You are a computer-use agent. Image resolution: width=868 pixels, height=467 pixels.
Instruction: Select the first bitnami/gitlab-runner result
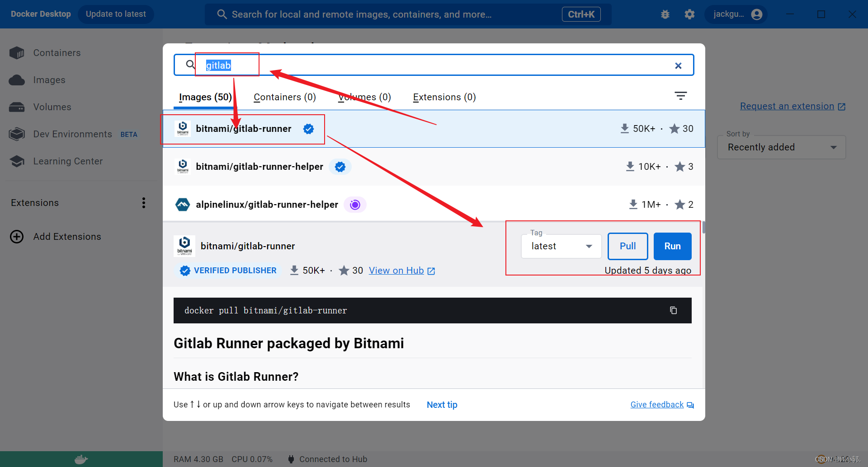434,129
